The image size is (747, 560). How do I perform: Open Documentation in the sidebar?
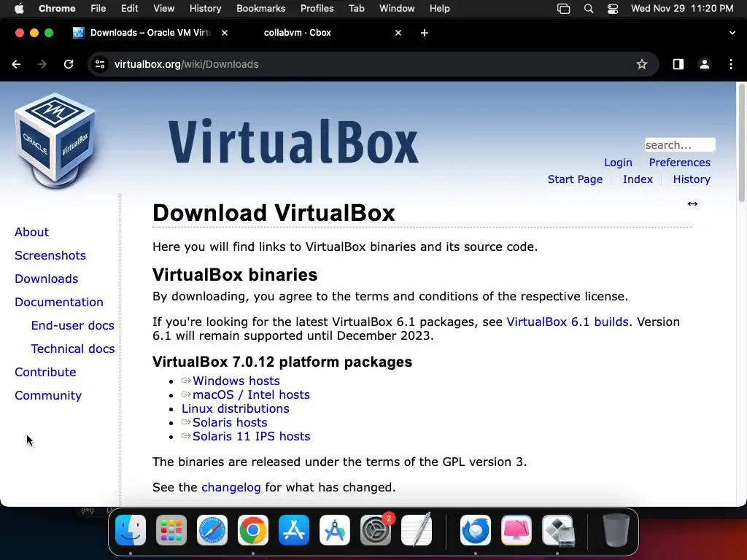(x=58, y=302)
